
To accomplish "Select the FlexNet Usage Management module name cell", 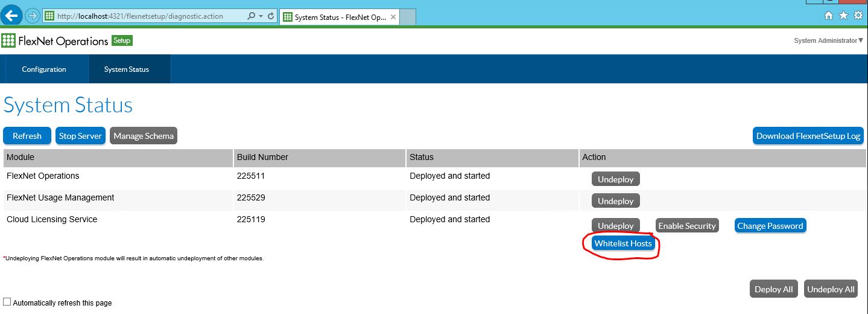I will tap(60, 197).
